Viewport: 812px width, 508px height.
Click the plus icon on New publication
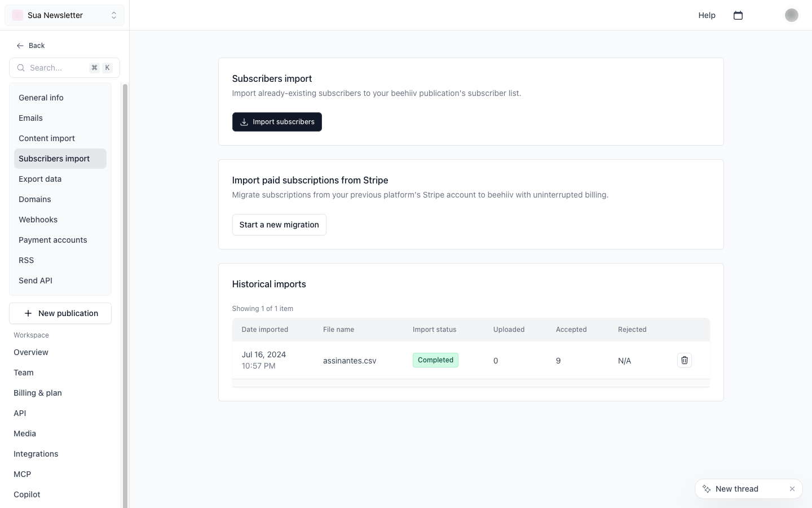click(28, 313)
